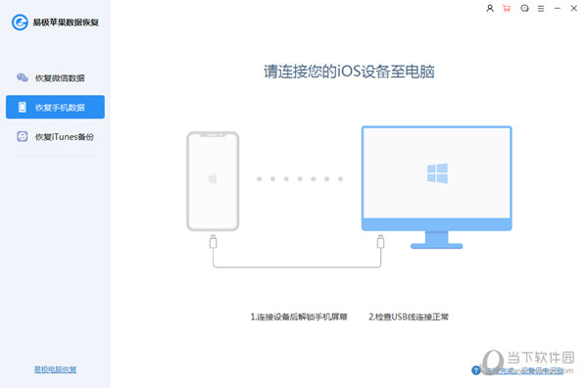588x388 pixels.
Task: Open the hamburger menu icon
Action: pos(541,8)
